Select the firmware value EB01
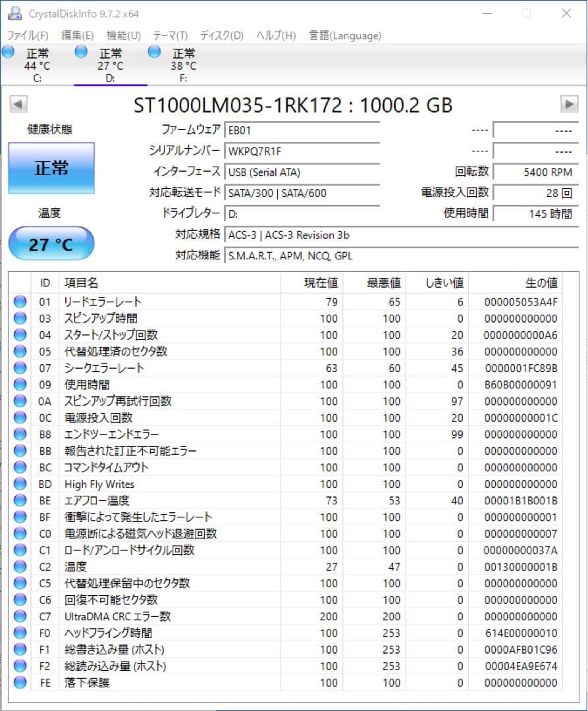This screenshot has height=711, width=588. (x=302, y=130)
